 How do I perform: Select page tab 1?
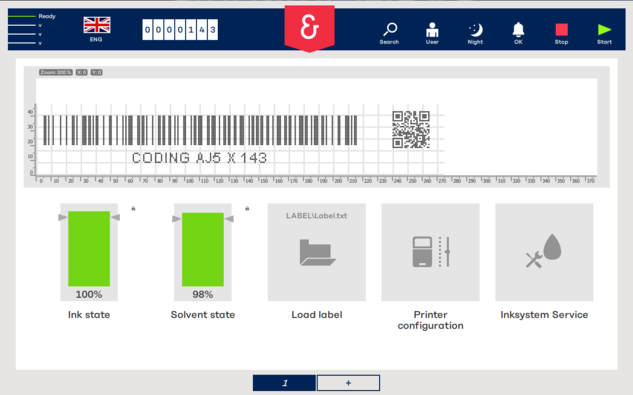284,383
